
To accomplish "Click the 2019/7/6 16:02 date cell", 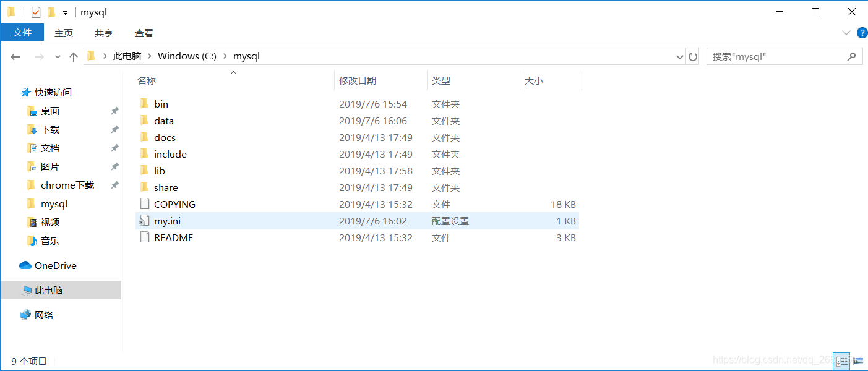I will [x=373, y=221].
